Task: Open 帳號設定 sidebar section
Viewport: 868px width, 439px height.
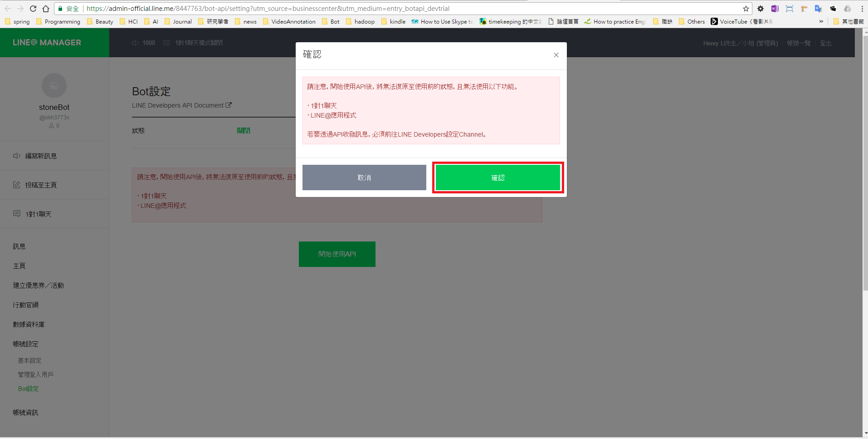Action: (x=25, y=344)
